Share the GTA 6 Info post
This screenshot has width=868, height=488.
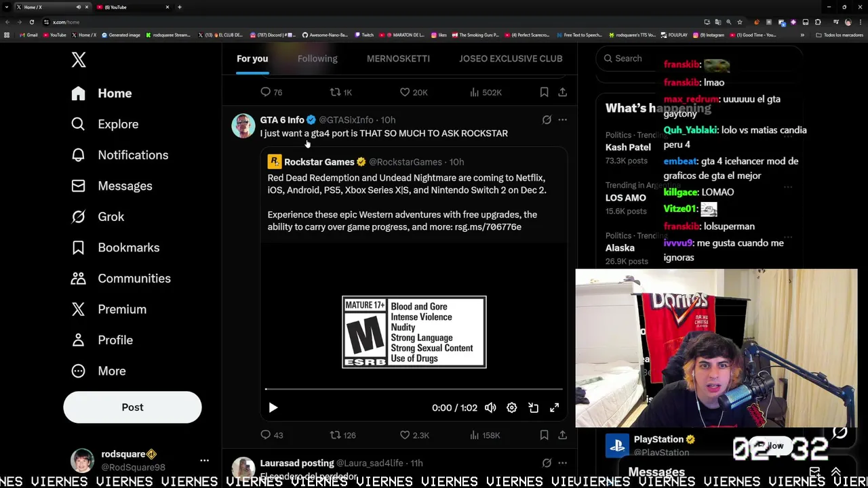[x=562, y=435]
